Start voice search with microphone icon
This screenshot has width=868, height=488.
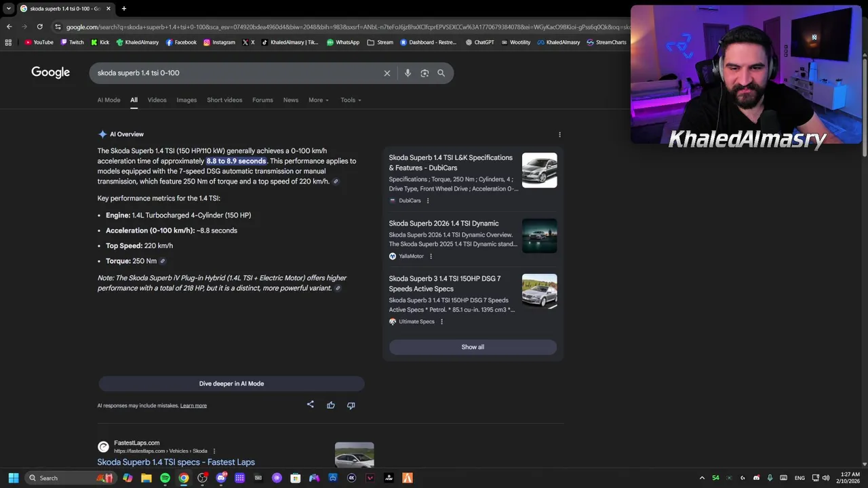[408, 73]
